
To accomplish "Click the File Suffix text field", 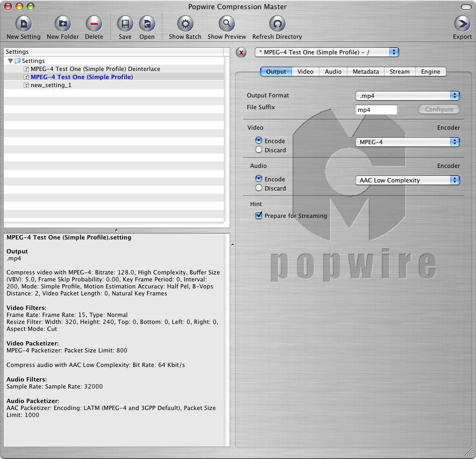I will click(x=376, y=110).
